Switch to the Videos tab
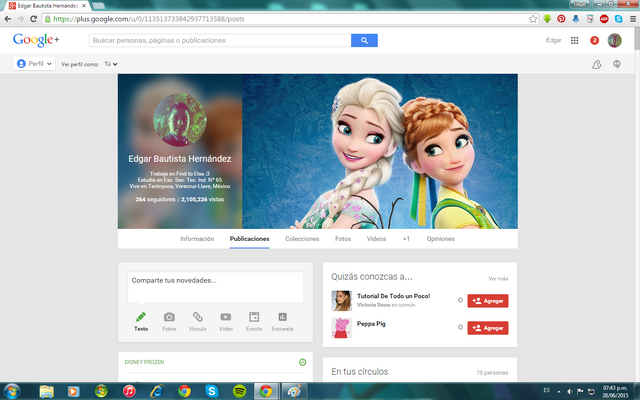Image resolution: width=640 pixels, height=400 pixels. pyautogui.click(x=376, y=239)
